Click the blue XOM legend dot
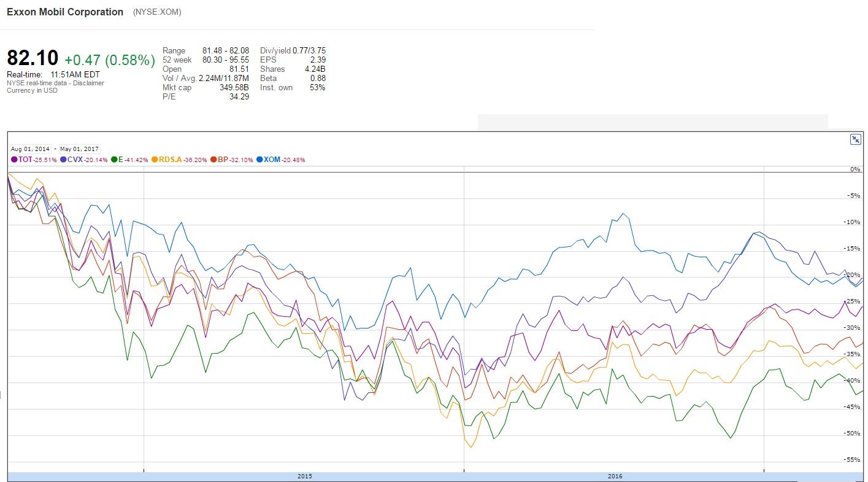Screen dimensions: 868x482 (259, 160)
